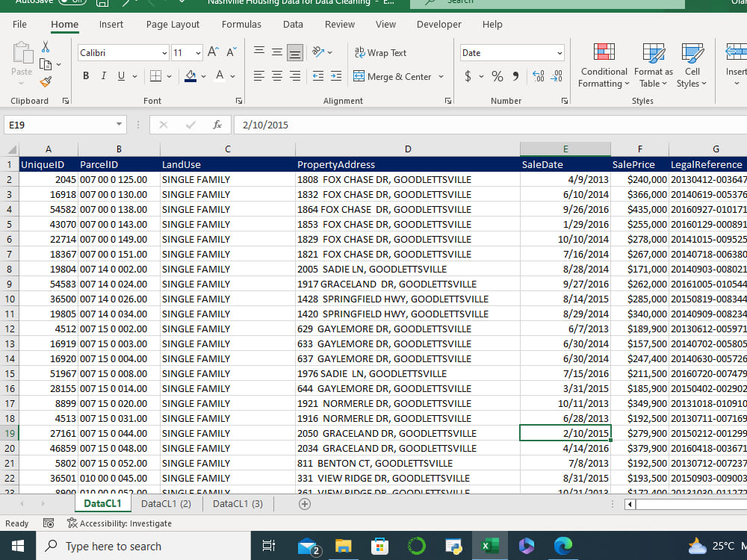Screen dimensions: 747x560
Task: Toggle Bold formatting
Action: coord(86,76)
